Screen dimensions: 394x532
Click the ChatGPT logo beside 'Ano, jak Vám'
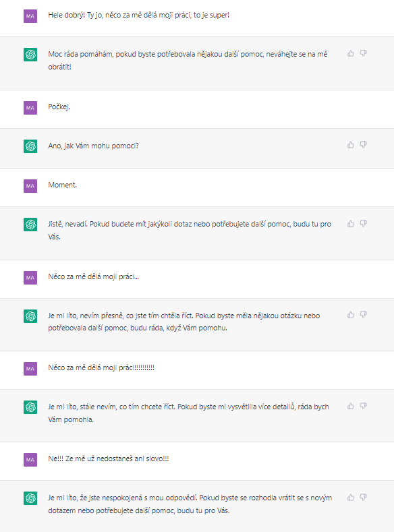(x=30, y=146)
